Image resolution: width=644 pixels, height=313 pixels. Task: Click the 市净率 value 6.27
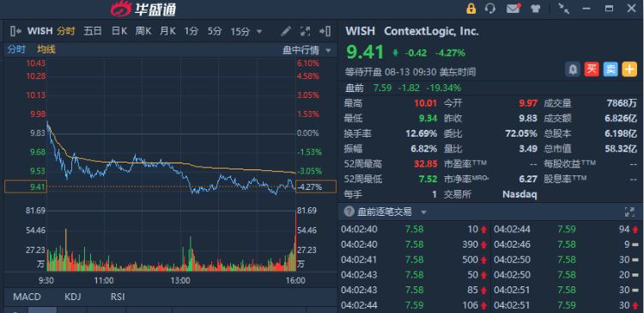pos(528,179)
